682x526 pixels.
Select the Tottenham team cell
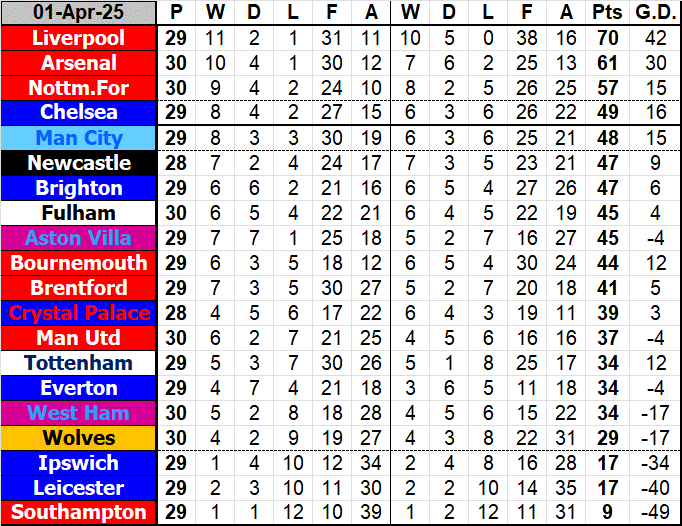click(79, 363)
